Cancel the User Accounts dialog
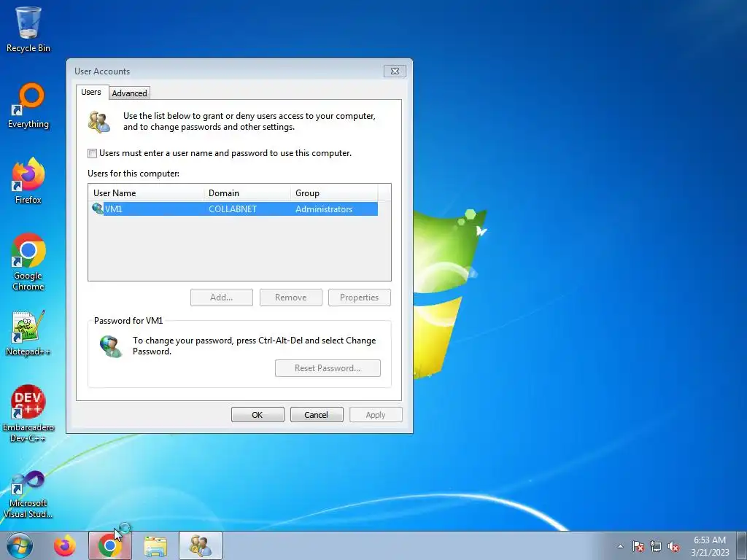This screenshot has width=747, height=560. [317, 415]
